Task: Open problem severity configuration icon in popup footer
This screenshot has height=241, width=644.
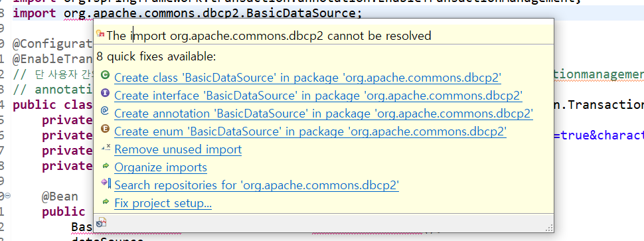Action: tap(101, 223)
